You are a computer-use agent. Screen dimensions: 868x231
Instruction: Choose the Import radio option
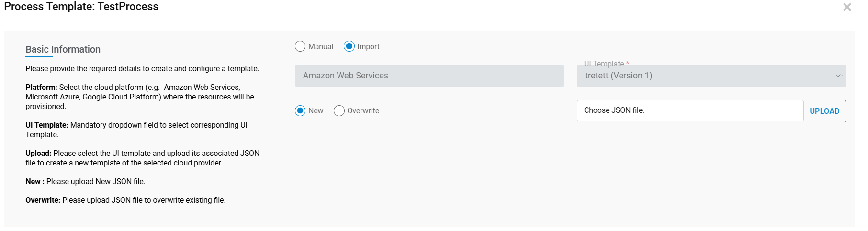349,46
